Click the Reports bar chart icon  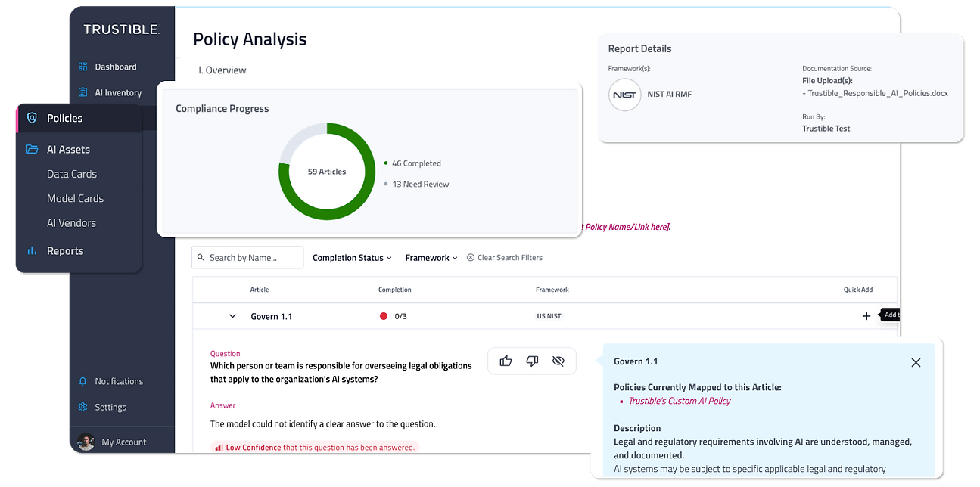32,250
